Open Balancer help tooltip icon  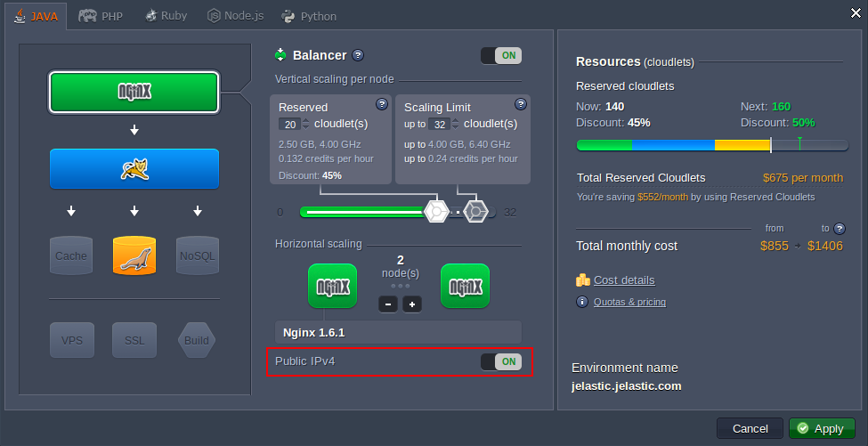click(x=358, y=55)
